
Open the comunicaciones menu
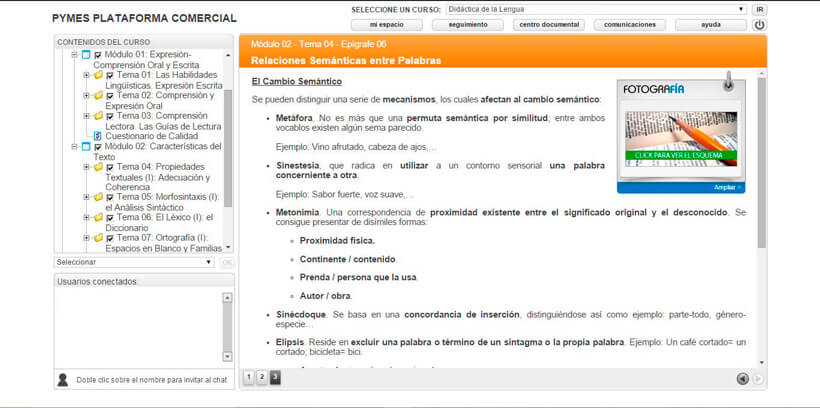tap(630, 25)
